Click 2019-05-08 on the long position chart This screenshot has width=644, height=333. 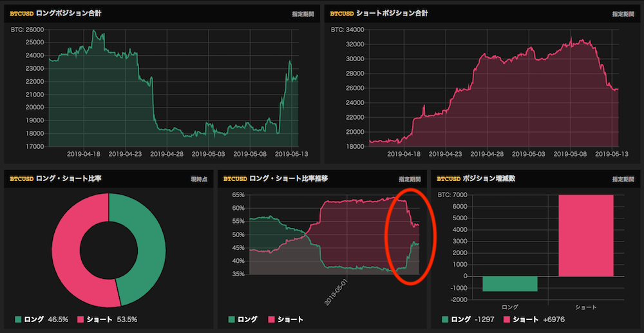(x=250, y=155)
